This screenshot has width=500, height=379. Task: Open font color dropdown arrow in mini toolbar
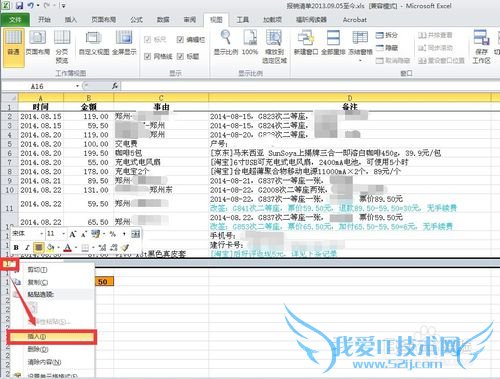76,248
